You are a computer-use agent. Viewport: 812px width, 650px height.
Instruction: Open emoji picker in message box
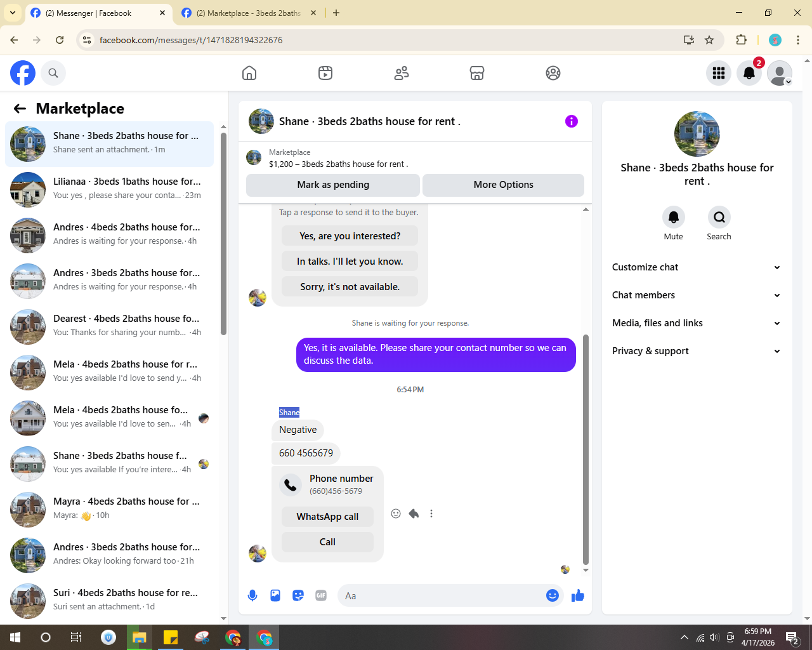[x=552, y=595]
